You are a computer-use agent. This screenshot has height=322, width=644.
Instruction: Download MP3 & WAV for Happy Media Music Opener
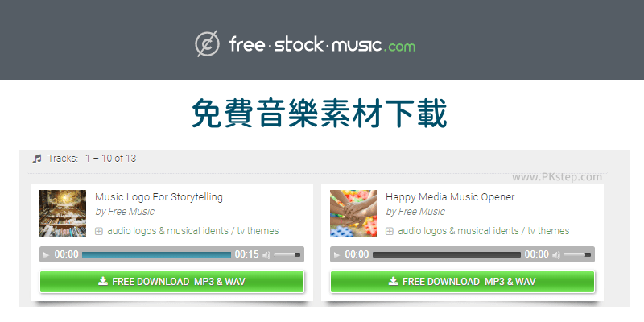point(462,282)
